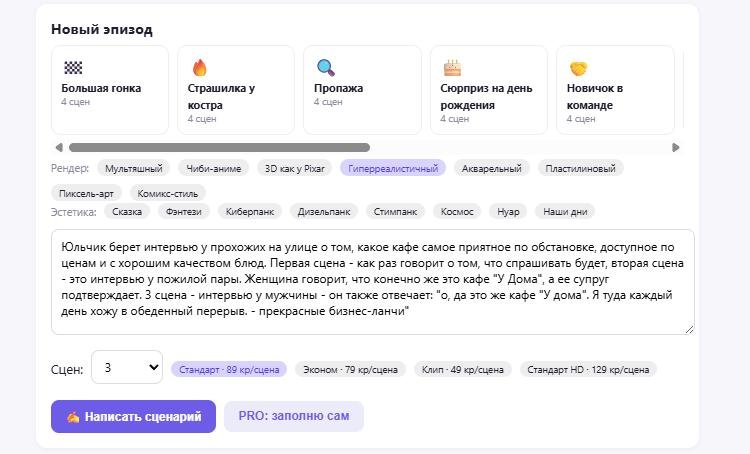The width and height of the screenshot is (750, 454).
Task: Choose Пластилиновый render style
Action: click(581, 168)
